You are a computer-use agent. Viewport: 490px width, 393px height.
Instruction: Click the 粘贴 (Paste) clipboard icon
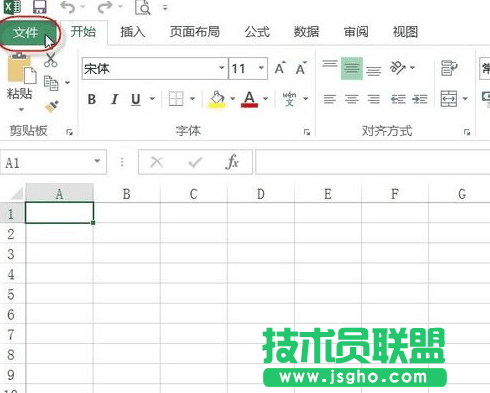[21, 68]
